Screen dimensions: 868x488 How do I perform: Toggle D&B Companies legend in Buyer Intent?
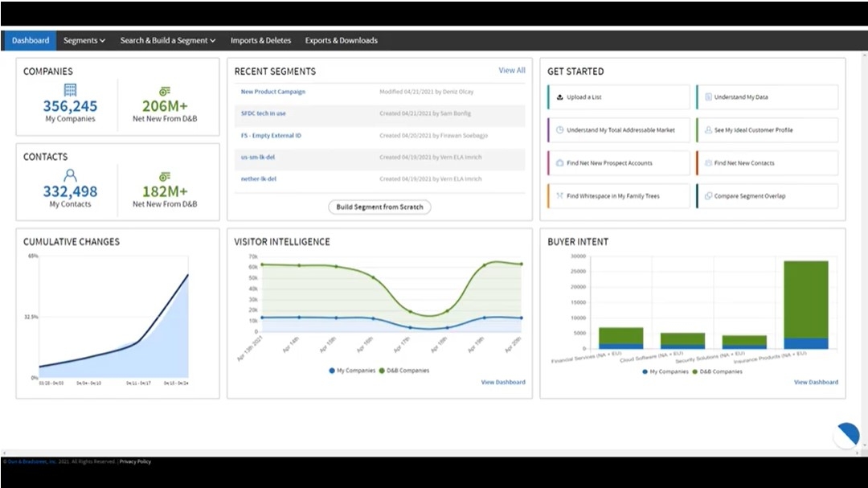[x=717, y=371]
